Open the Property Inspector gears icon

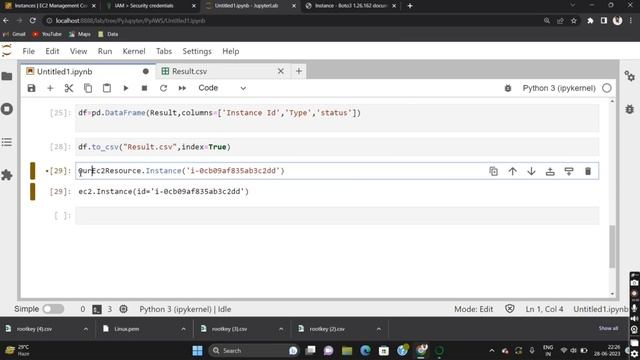[629, 76]
